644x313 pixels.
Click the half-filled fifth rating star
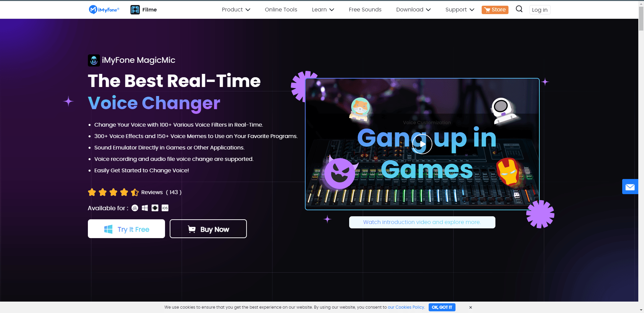tap(135, 192)
